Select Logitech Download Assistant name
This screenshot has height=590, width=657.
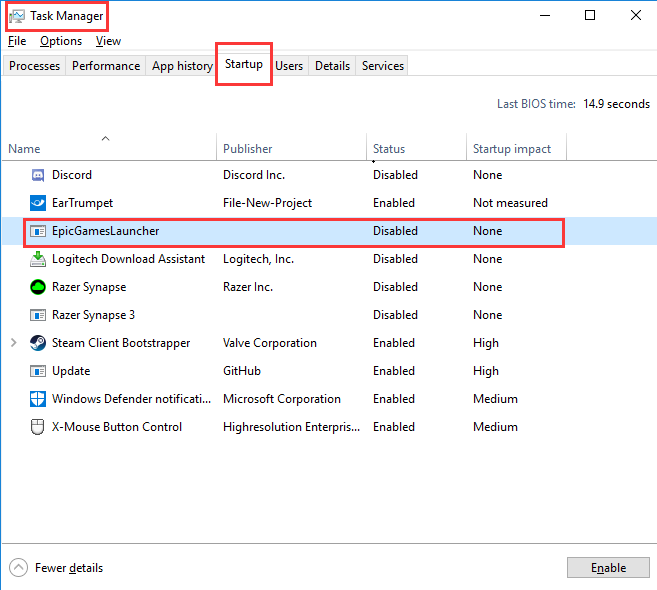point(128,259)
